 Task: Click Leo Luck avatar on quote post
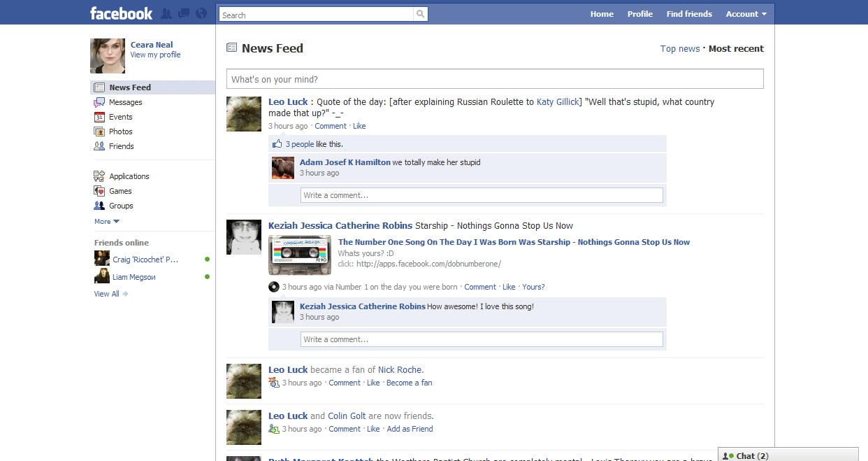244,114
